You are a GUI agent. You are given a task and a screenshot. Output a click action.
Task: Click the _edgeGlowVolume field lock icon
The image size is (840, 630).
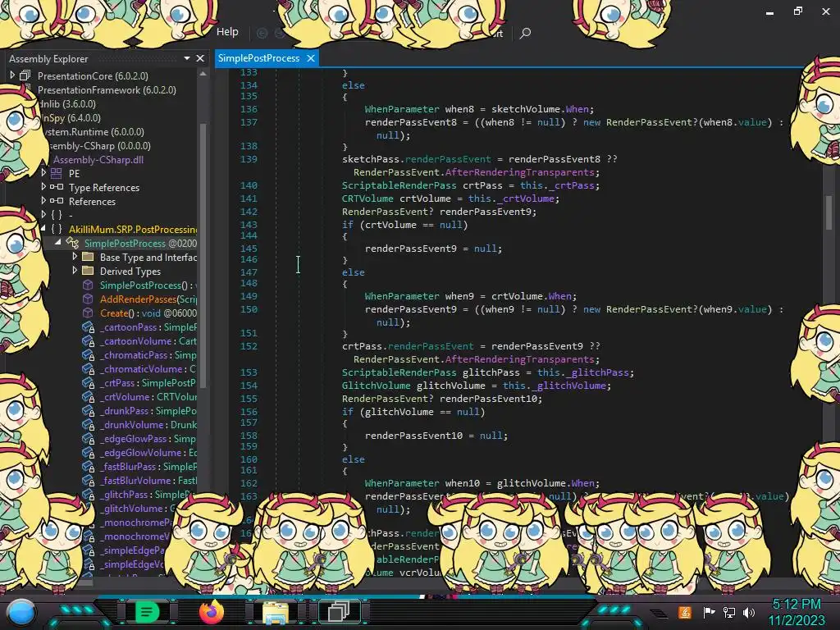point(89,452)
